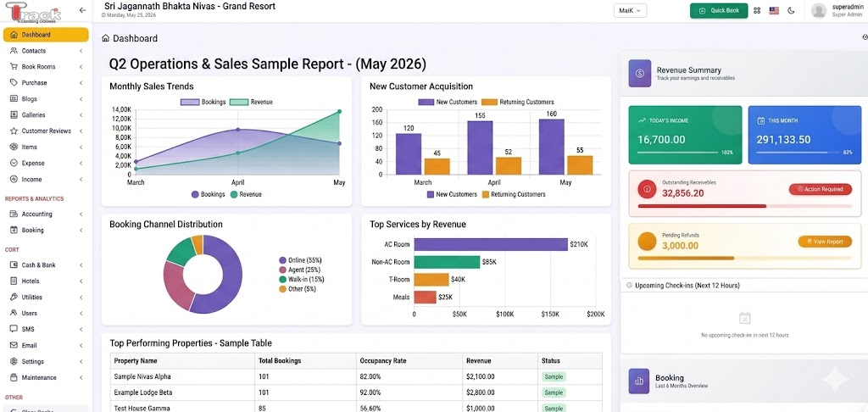Screen dimensions: 868x412
Task: Open the MaiK dropdown in header
Action: (630, 10)
